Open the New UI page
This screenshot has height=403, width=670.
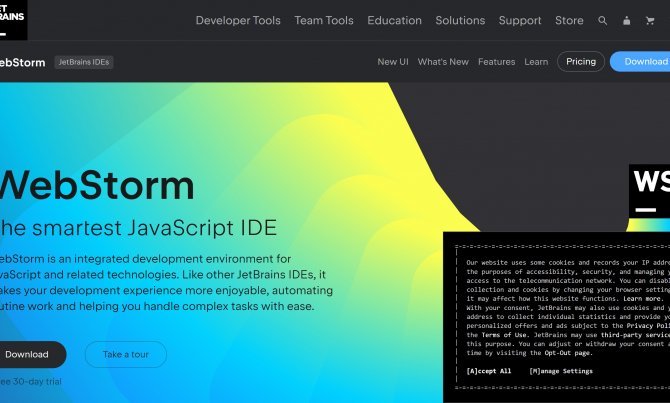pos(393,62)
